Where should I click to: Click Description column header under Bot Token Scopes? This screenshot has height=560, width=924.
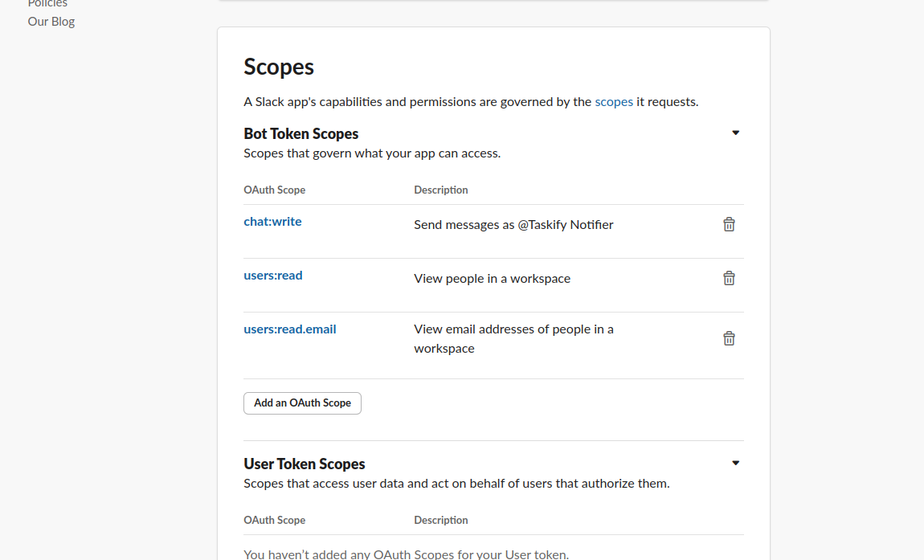click(441, 190)
